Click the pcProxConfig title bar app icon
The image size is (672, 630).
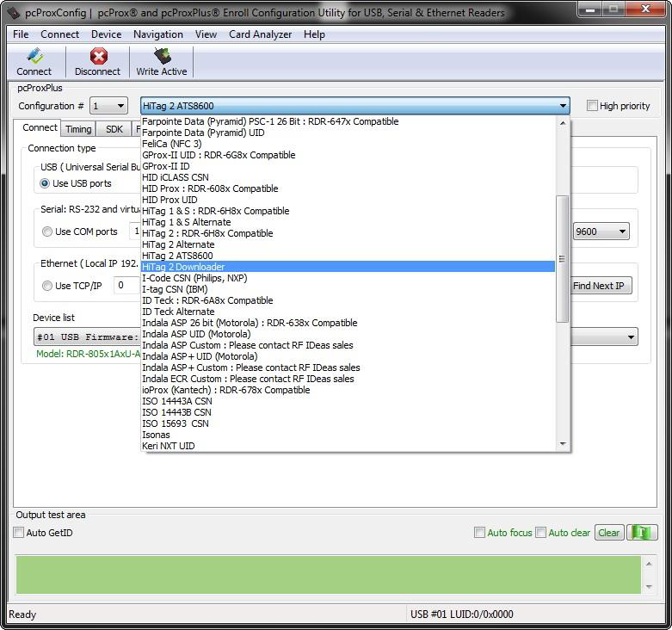(x=13, y=13)
